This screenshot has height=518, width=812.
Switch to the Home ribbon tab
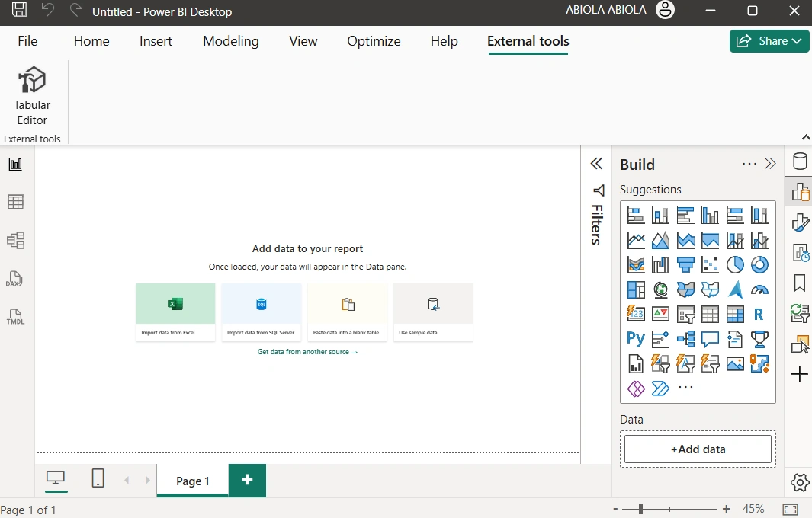[91, 41]
